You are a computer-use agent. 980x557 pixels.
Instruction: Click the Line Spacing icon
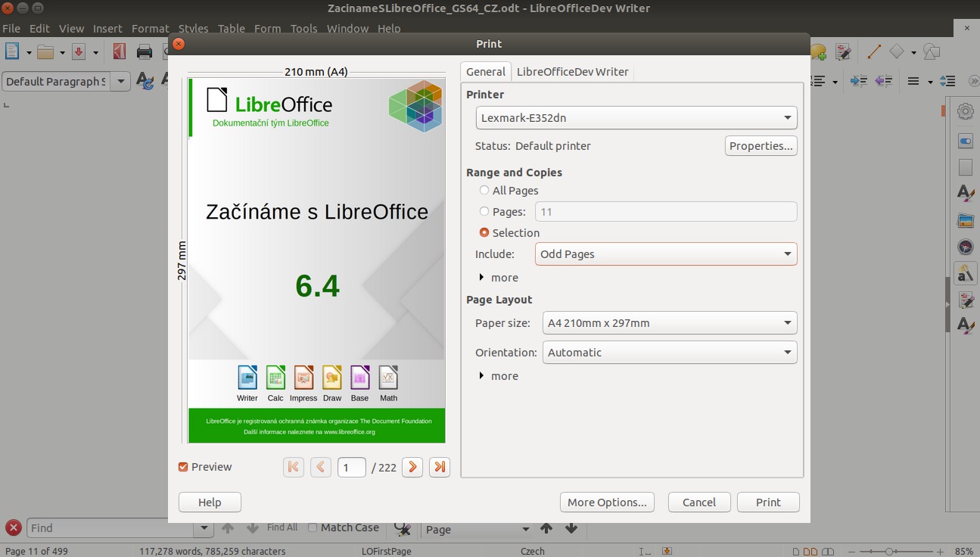pos(913,81)
